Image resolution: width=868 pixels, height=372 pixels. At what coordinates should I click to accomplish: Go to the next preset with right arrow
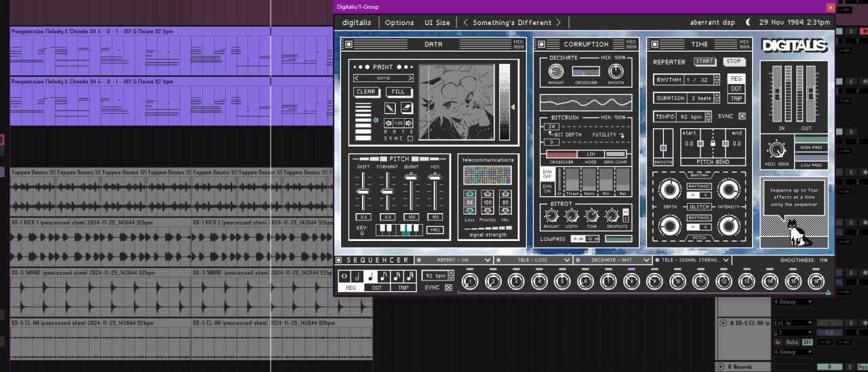point(558,22)
